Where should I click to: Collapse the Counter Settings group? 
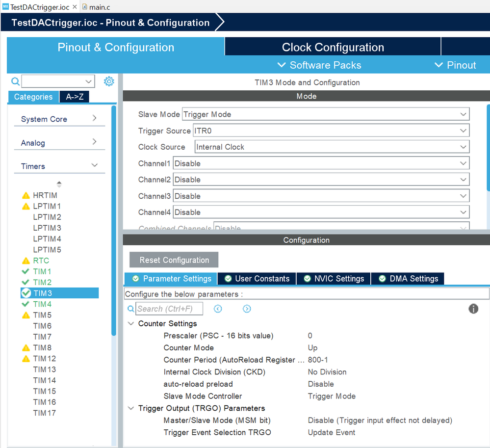(x=131, y=323)
